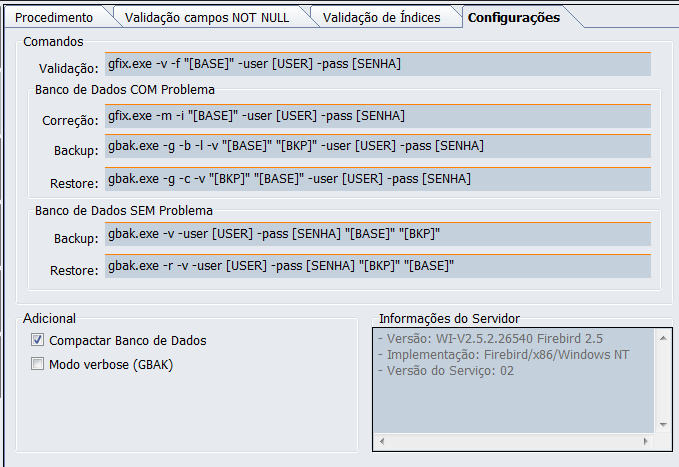Click Restore field under COM Problema
The image size is (679, 467).
(377, 180)
